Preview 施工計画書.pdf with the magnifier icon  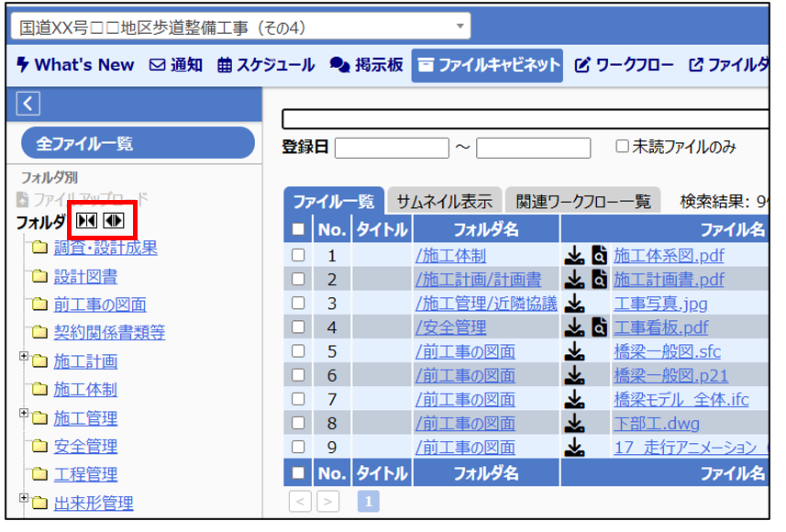(599, 280)
